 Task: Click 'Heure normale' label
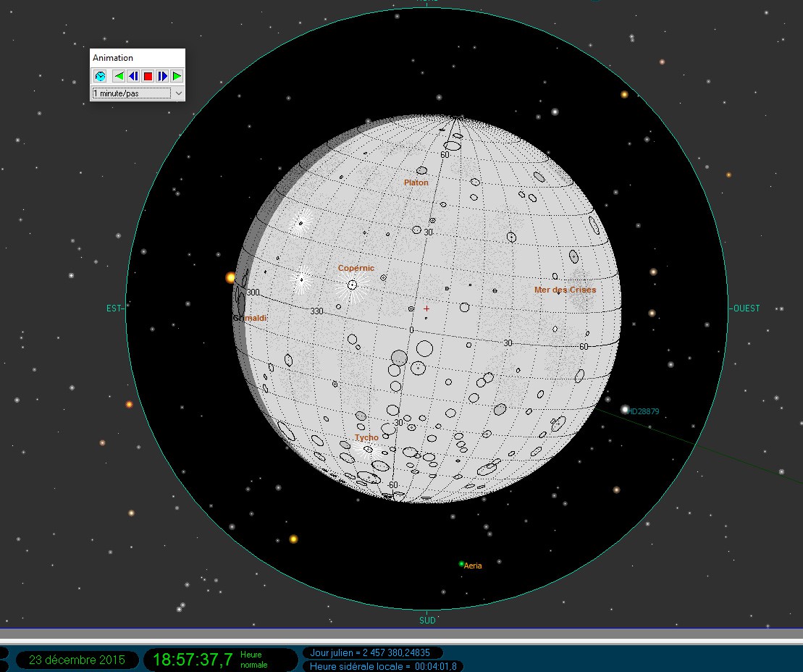(254, 660)
